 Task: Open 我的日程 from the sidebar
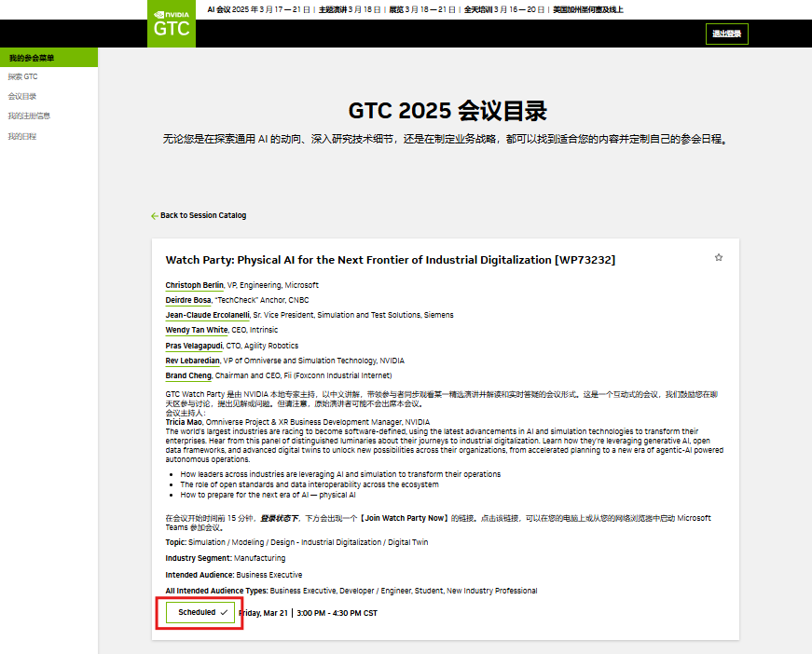click(x=23, y=134)
